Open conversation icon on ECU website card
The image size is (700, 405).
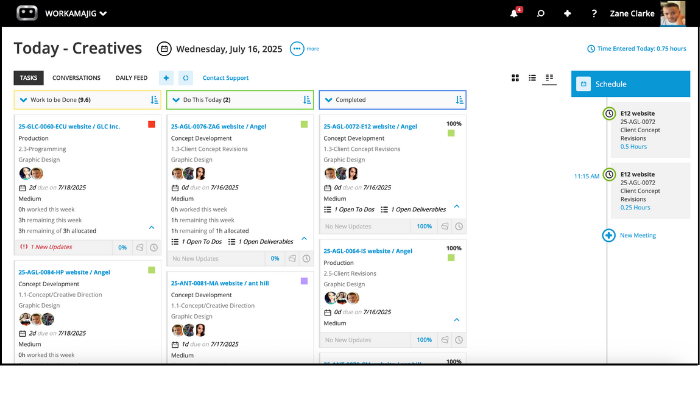pos(140,247)
